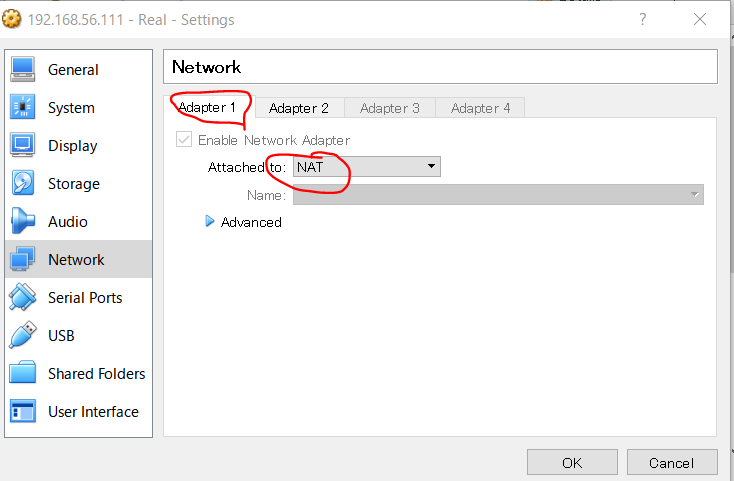Viewport: 734px width, 481px height.
Task: Switch to Adapter 3 tab
Action: point(389,108)
